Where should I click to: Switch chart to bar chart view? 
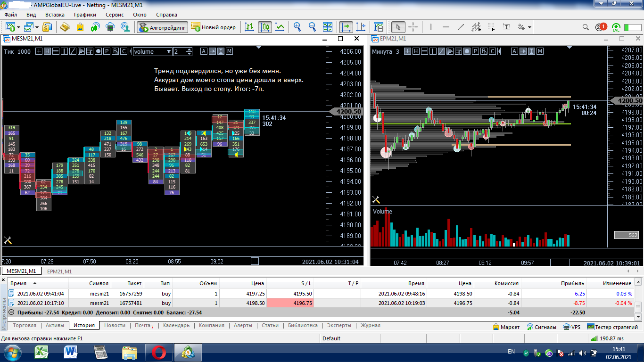tap(250, 27)
